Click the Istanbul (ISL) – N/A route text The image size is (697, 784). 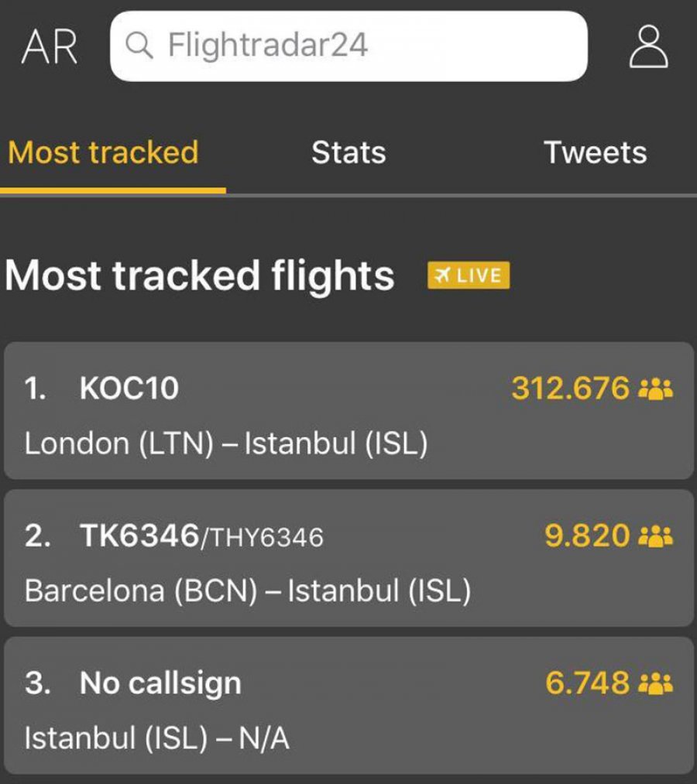156,738
